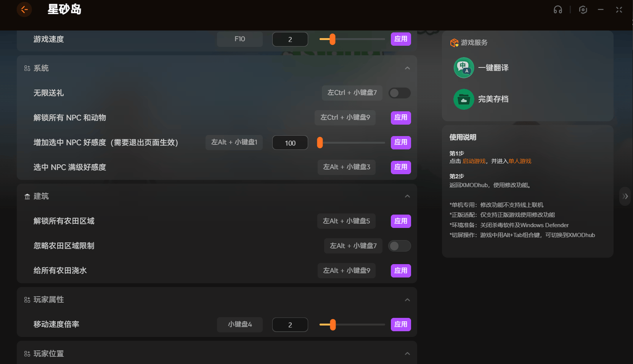Enable the 无限送礼 toggle

pos(399,93)
